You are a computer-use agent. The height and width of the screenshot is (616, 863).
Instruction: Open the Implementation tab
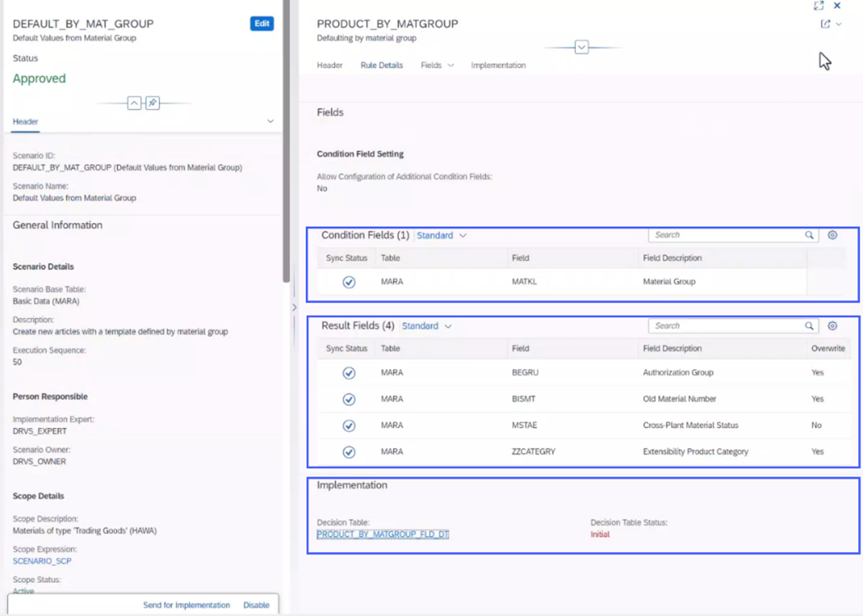pos(498,65)
